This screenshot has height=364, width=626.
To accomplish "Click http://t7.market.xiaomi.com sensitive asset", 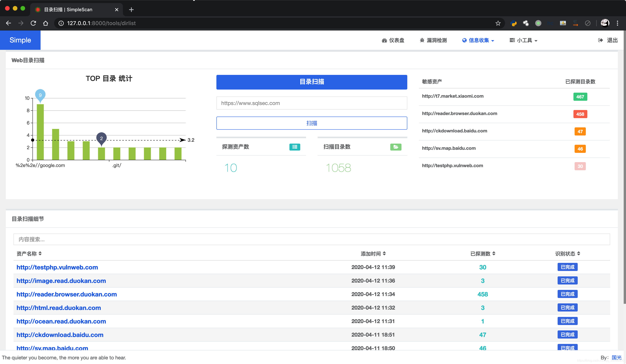I will point(453,96).
